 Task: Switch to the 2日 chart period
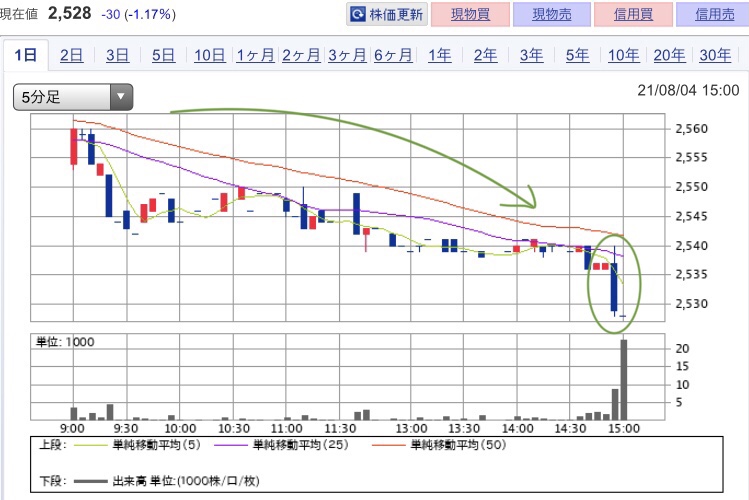pyautogui.click(x=72, y=55)
